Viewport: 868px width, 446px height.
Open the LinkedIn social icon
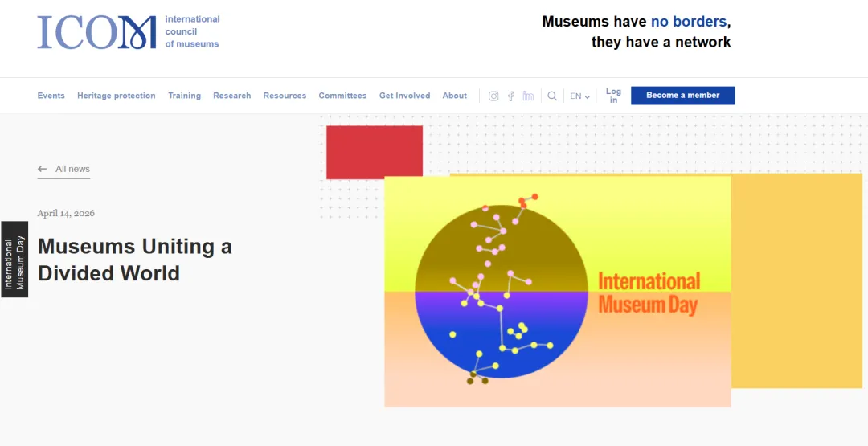[528, 96]
